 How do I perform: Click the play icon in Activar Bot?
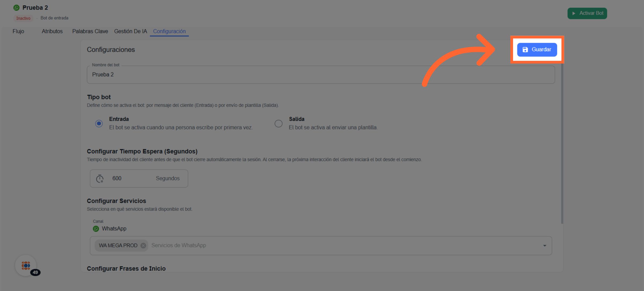tap(574, 13)
